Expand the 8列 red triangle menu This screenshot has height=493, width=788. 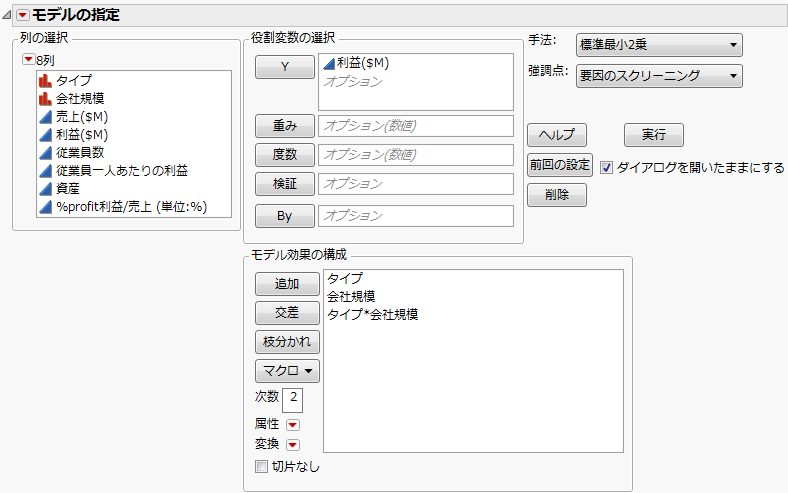pos(28,60)
